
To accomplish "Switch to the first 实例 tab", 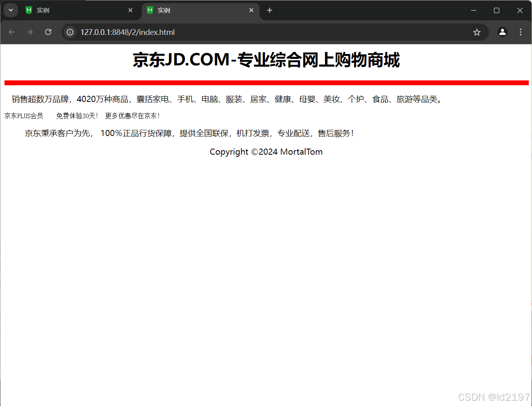I will (79, 10).
